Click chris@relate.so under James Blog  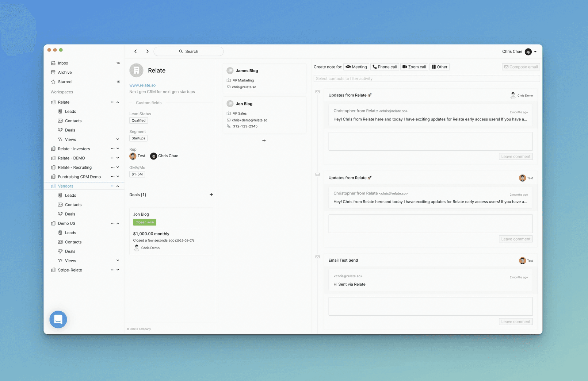(x=244, y=87)
